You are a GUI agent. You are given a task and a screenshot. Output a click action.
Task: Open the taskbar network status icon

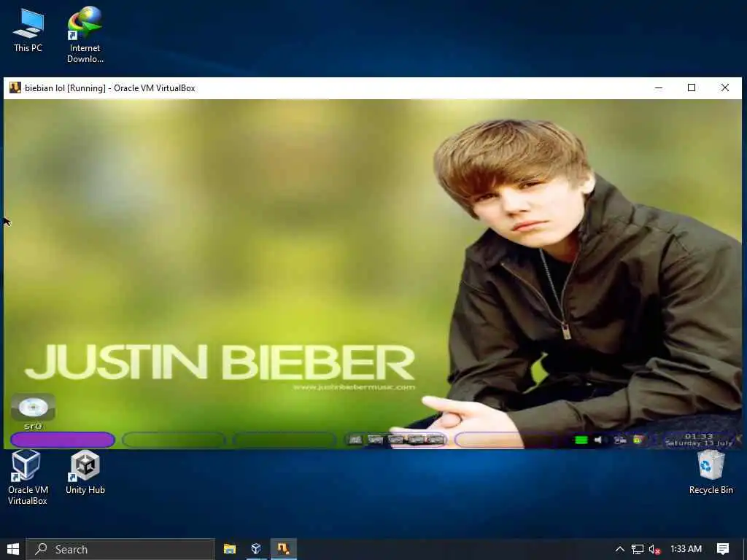click(x=638, y=549)
